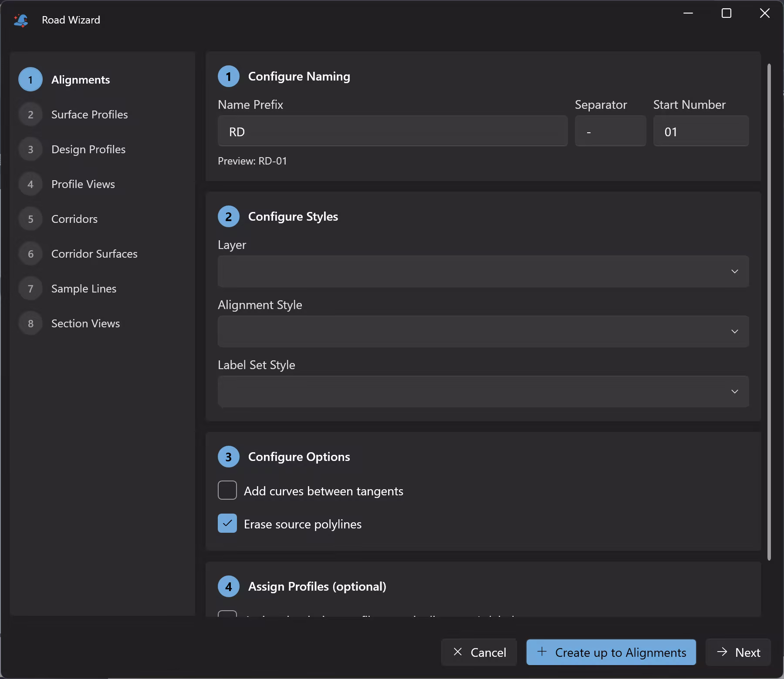Open the Label Set Style dropdown
Viewport: 784px width, 679px height.
pyautogui.click(x=483, y=391)
